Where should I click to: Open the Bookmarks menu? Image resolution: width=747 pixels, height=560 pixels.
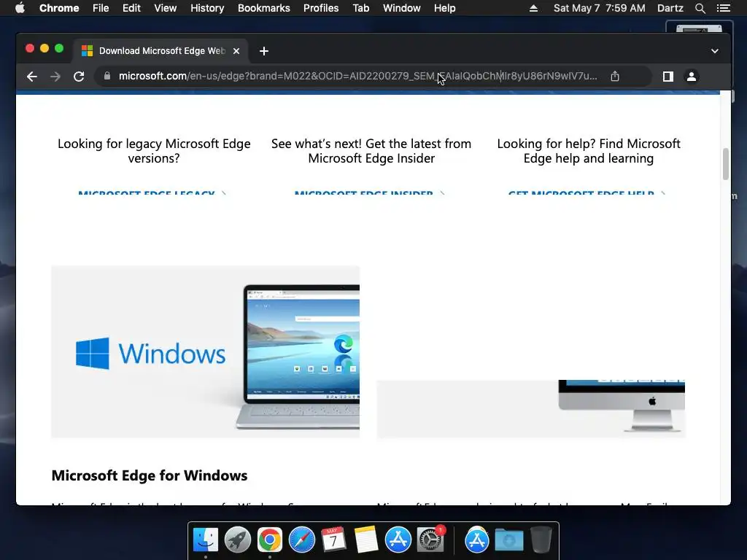coord(264,8)
